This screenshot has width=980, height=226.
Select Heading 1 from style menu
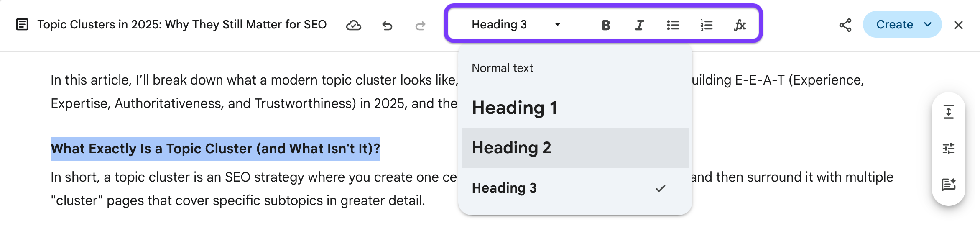point(514,108)
